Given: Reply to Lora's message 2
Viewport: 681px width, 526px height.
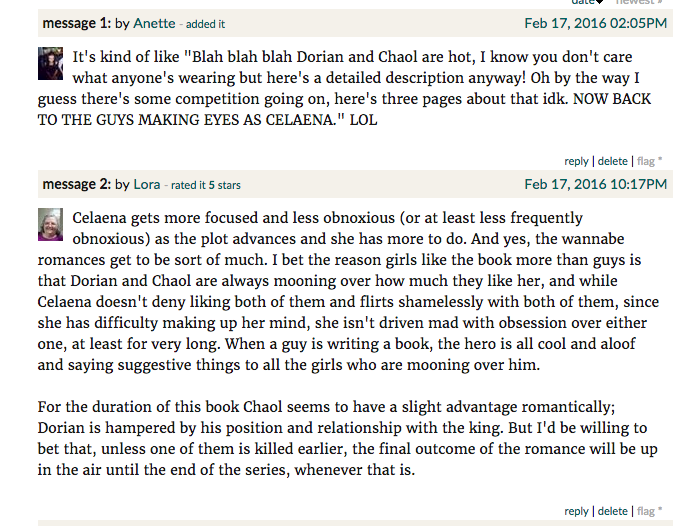Looking at the screenshot, I should [576, 511].
